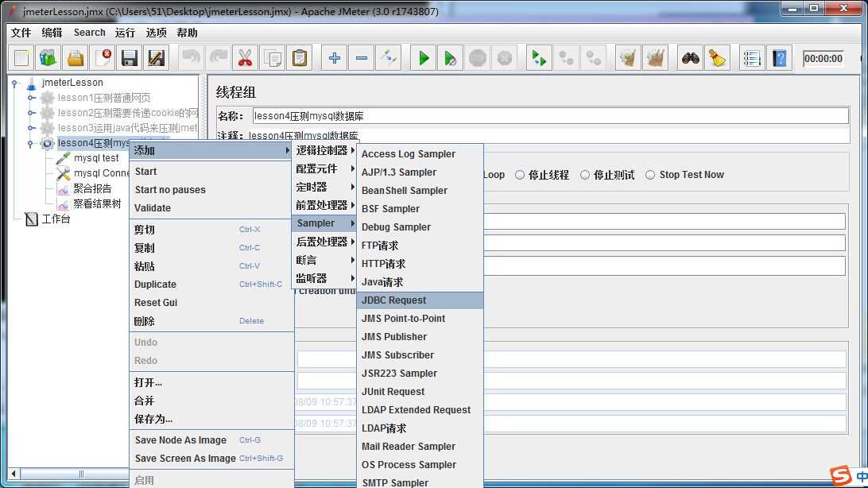868x488 pixels.
Task: Click the Clear All brooms icon
Action: click(x=656, y=58)
